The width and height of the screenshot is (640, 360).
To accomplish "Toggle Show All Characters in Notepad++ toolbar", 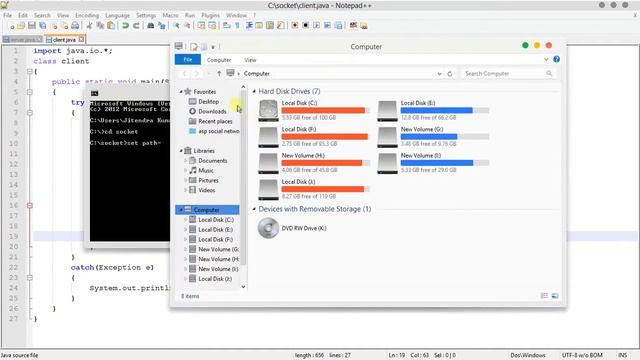I will click(x=237, y=26).
